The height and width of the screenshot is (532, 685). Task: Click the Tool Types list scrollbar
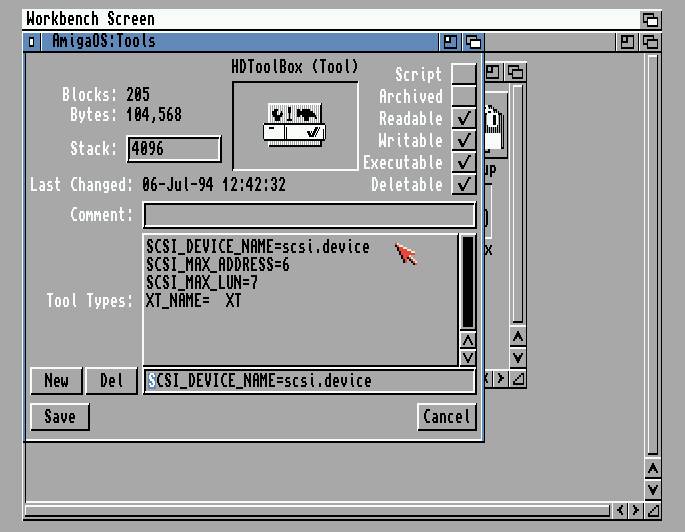pos(467,282)
